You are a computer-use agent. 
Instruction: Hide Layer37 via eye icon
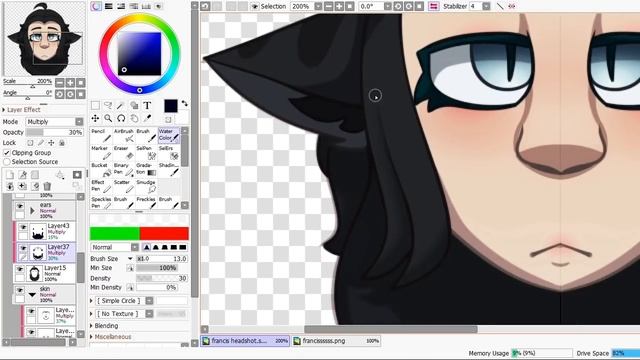pos(23,248)
